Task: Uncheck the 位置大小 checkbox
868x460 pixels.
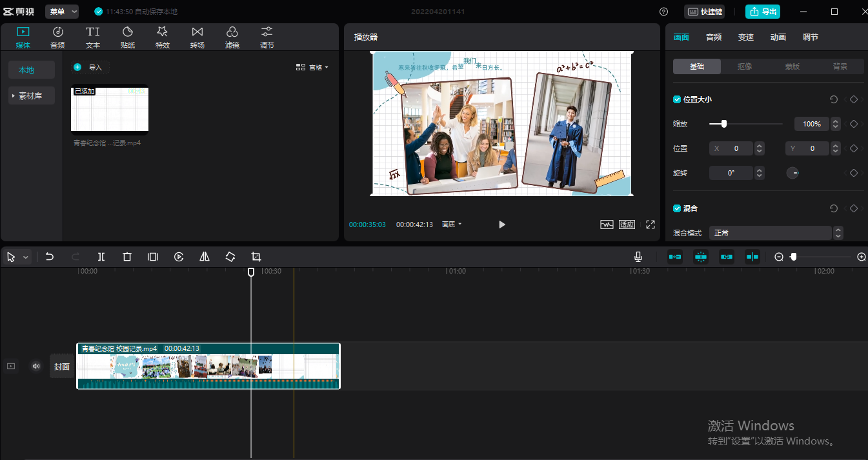Action: [x=677, y=99]
